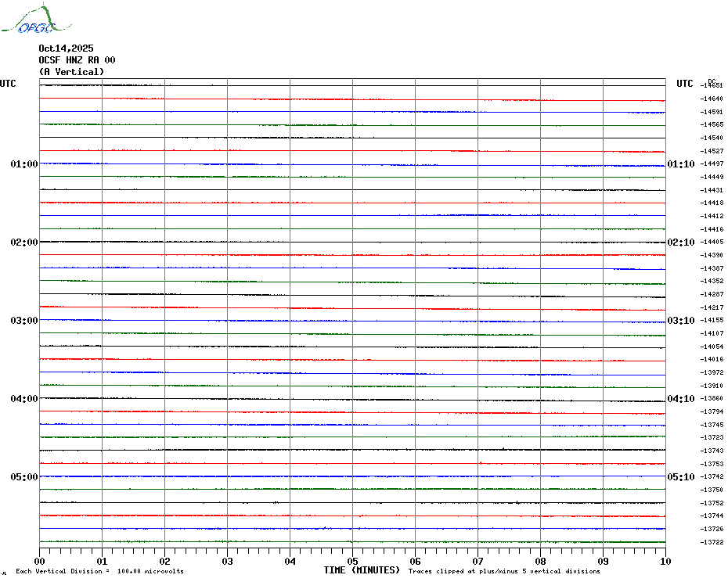
Task: Click the 05:00 hour label on left
Action: point(24,477)
